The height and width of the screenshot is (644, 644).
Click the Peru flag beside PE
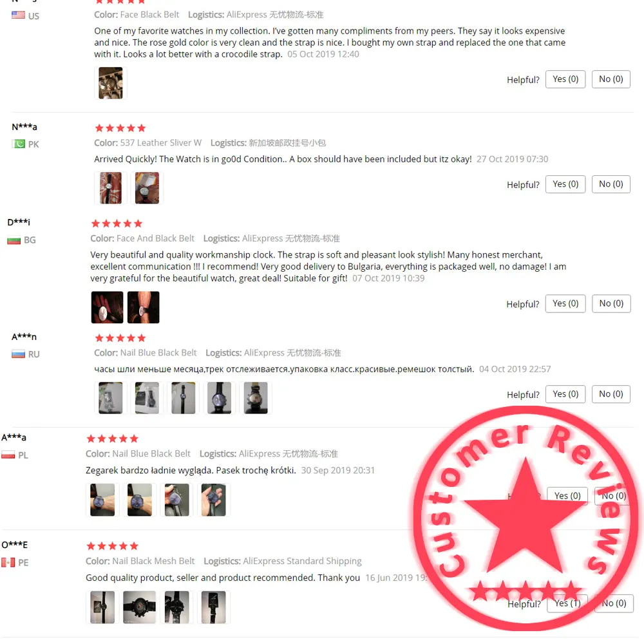(x=8, y=562)
